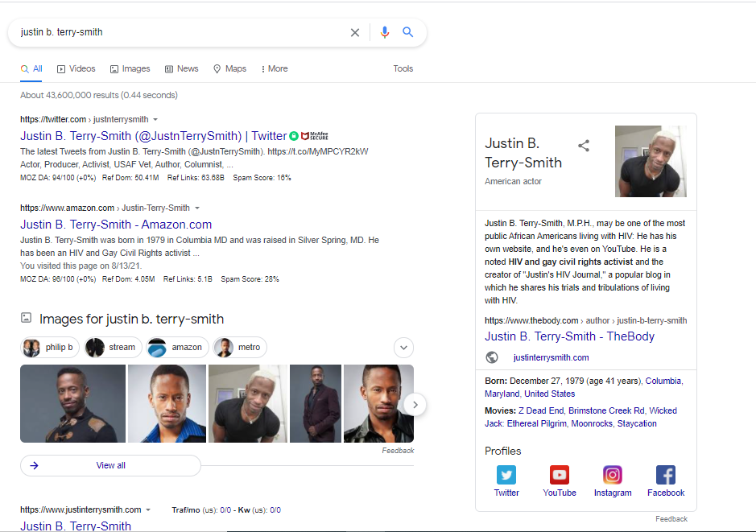
Task: Click the blue magnifying glass search button
Action: pyautogui.click(x=408, y=32)
